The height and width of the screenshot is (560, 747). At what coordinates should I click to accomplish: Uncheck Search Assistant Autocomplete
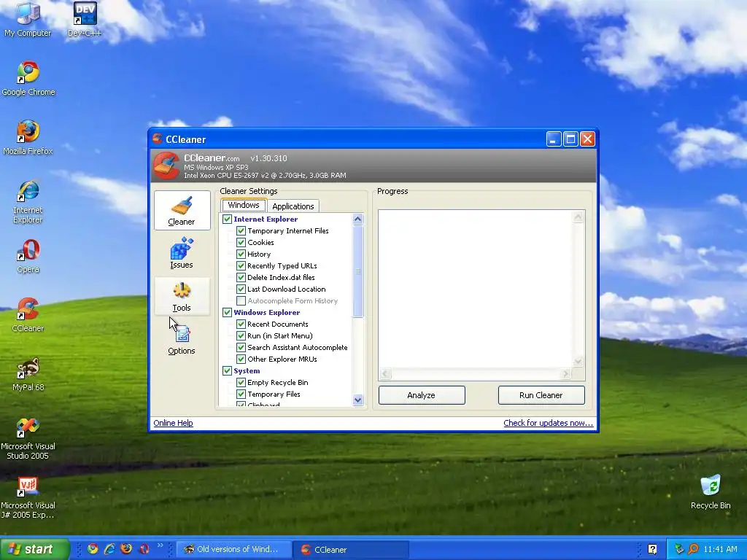241,347
